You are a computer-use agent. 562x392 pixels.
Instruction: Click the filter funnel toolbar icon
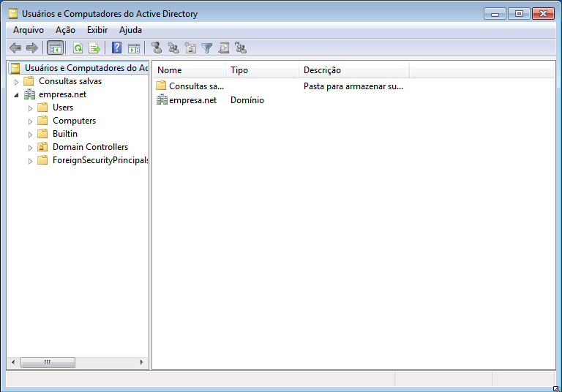pyautogui.click(x=207, y=48)
